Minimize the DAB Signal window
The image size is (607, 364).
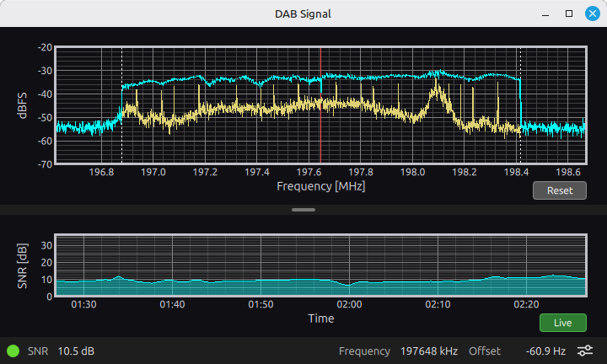coord(545,15)
